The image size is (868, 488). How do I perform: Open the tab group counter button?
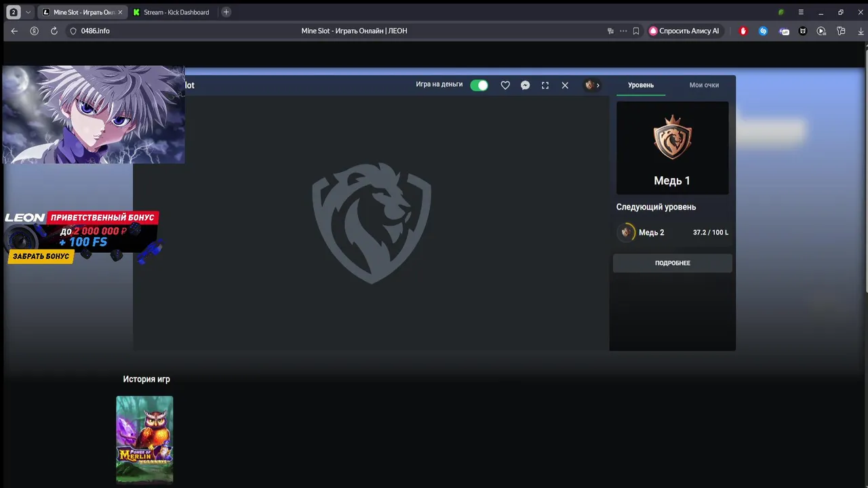click(13, 12)
